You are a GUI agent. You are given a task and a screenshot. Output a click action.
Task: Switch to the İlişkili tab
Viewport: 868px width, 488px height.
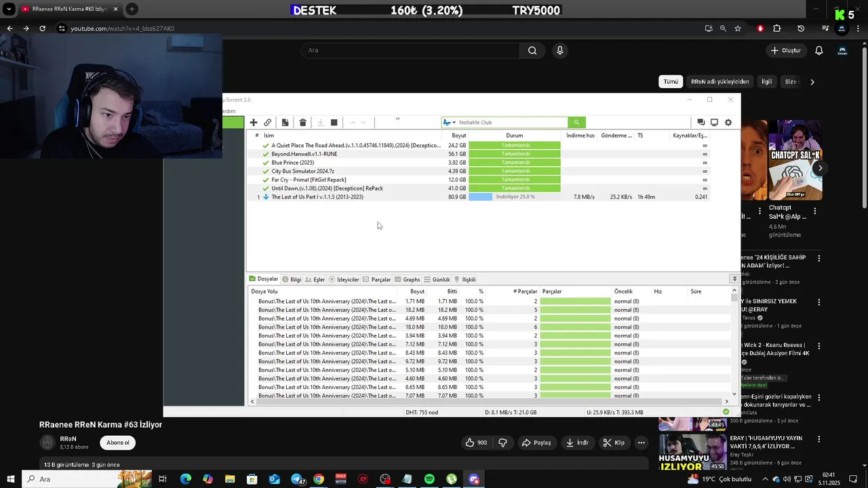pos(465,279)
